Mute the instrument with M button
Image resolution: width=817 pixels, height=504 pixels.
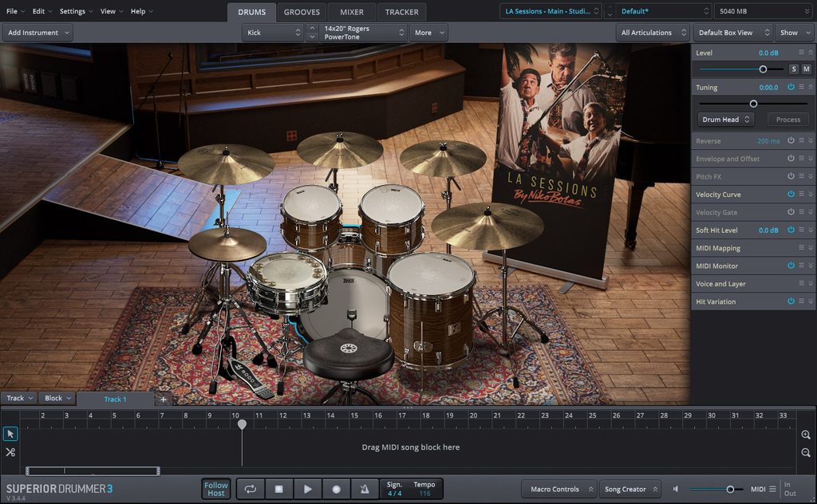click(x=806, y=69)
